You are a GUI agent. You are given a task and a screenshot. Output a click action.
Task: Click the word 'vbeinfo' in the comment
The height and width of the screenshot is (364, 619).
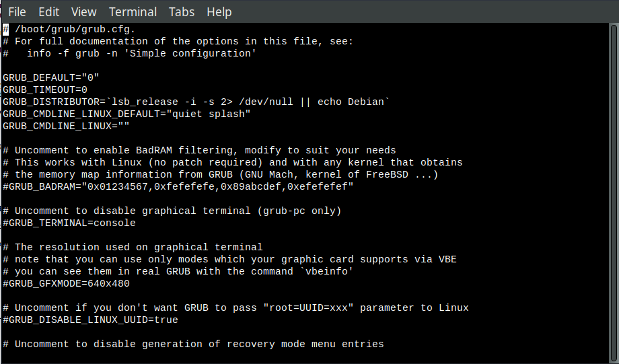pos(326,272)
